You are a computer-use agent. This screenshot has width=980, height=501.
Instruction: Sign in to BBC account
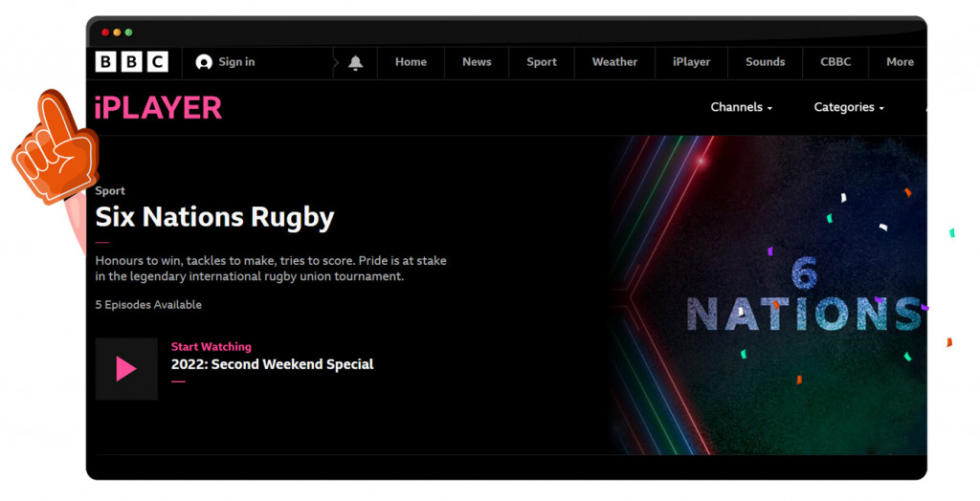pos(236,62)
